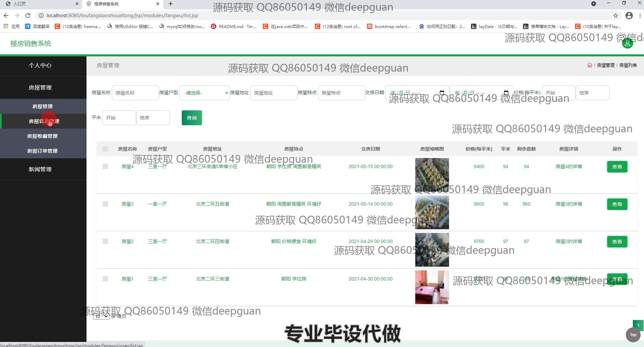Image resolution: width=644 pixels, height=347 pixels.
Task: Click 查看 button for 房屋3
Action: (617, 204)
